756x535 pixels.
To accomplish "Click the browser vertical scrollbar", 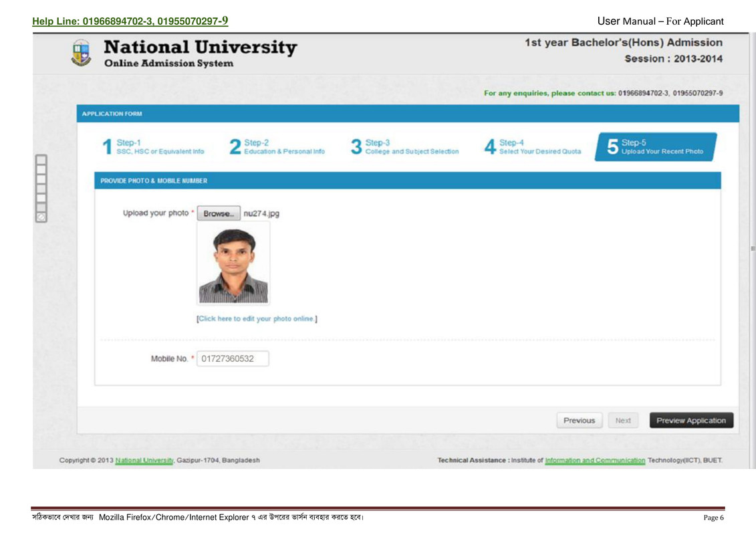I will (x=752, y=249).
